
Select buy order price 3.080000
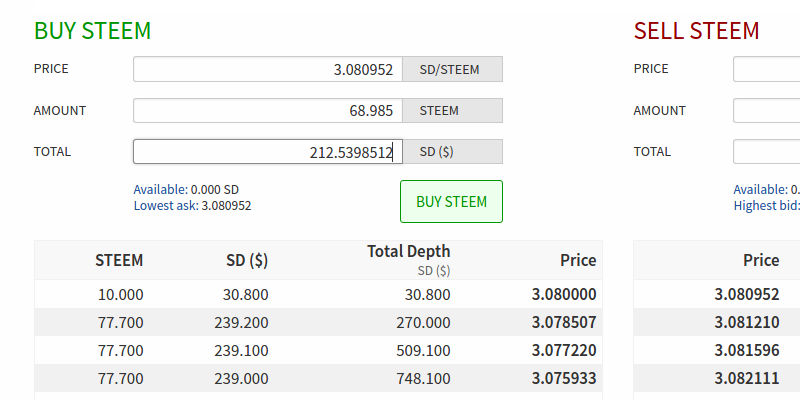coord(564,294)
